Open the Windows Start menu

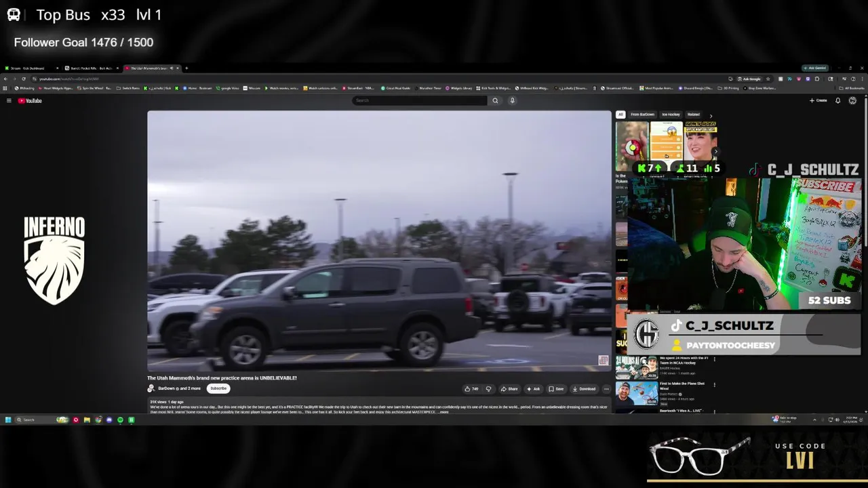(x=8, y=420)
